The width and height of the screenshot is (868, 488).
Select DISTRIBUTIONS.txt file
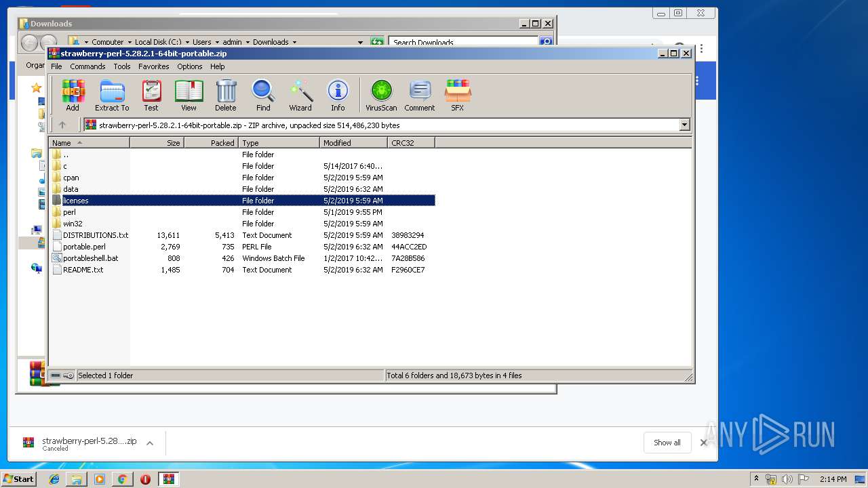click(x=242, y=235)
